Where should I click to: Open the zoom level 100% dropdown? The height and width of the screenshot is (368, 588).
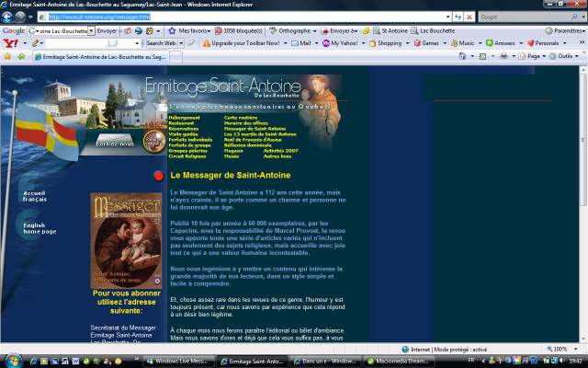tap(576, 350)
